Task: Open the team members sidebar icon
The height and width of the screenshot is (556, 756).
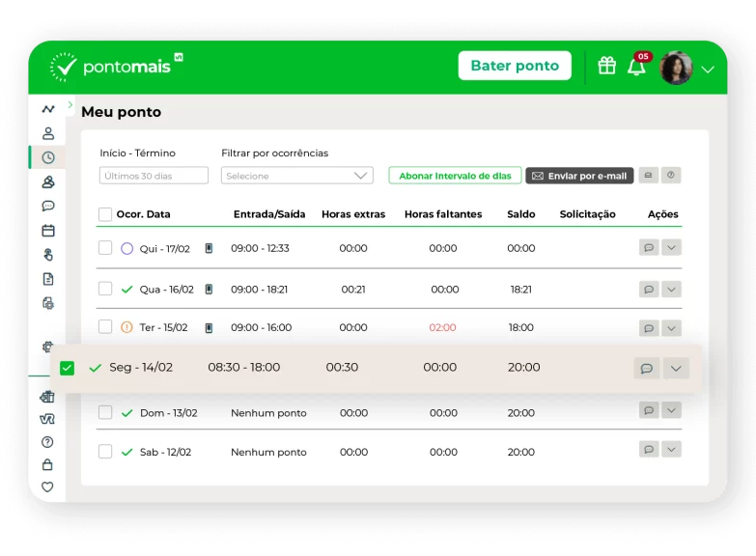Action: click(x=48, y=181)
